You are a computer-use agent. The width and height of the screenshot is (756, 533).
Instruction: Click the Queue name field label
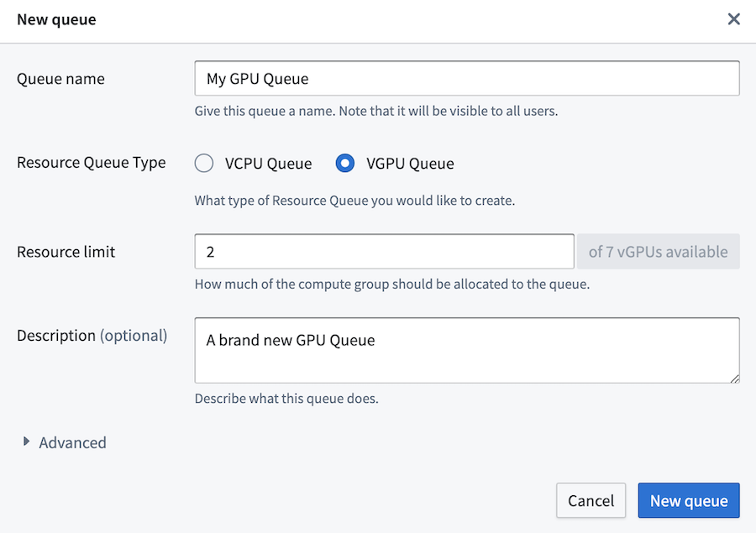coord(60,79)
